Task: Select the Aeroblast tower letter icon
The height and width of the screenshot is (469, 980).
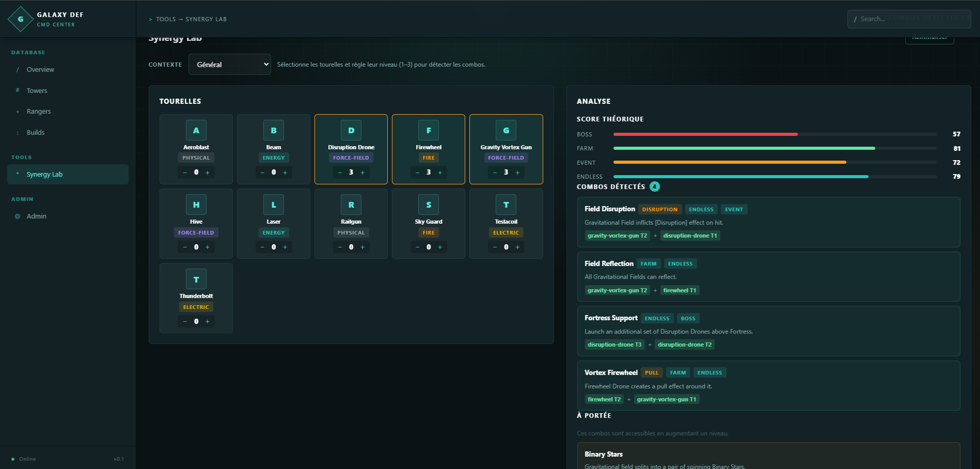Action: pos(196,130)
